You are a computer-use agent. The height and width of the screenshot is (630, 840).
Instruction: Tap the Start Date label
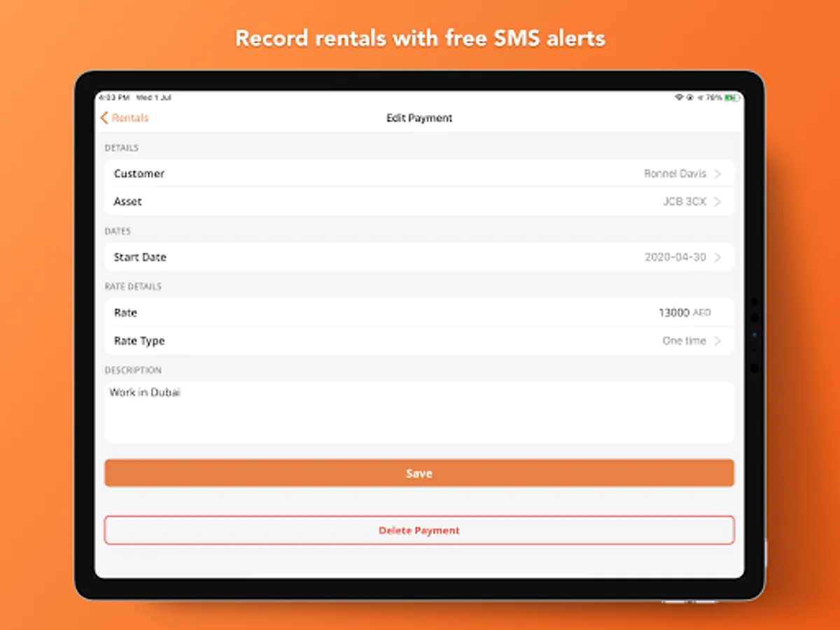point(140,258)
